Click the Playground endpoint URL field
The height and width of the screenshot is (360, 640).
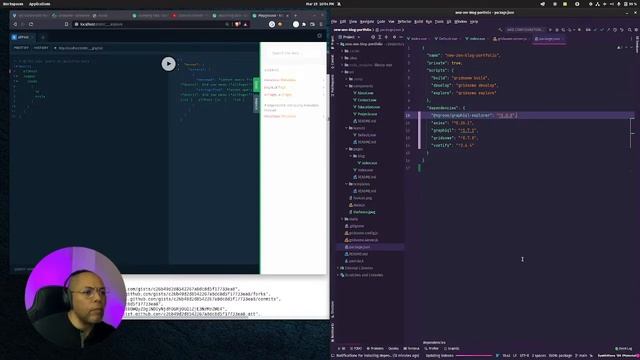82,48
